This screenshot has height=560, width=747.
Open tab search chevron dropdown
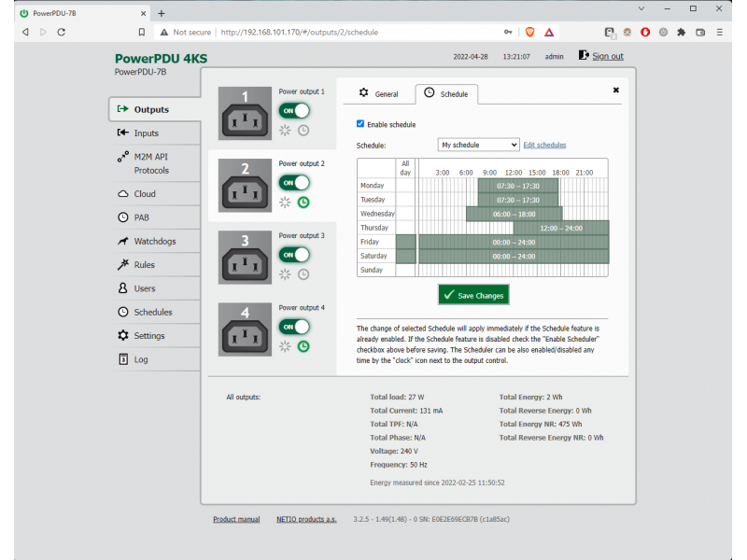(x=641, y=8)
